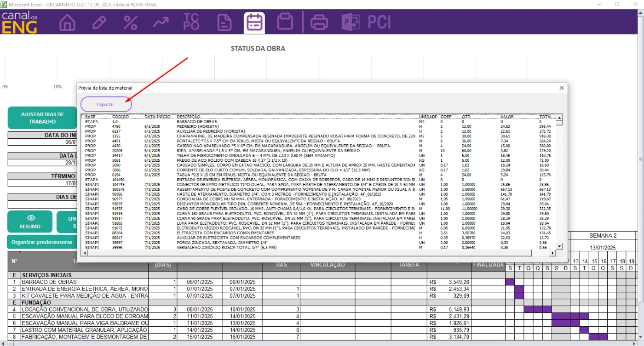644x346 pixels.
Task: Click the PCI icon in the toolbar
Action: tap(379, 22)
